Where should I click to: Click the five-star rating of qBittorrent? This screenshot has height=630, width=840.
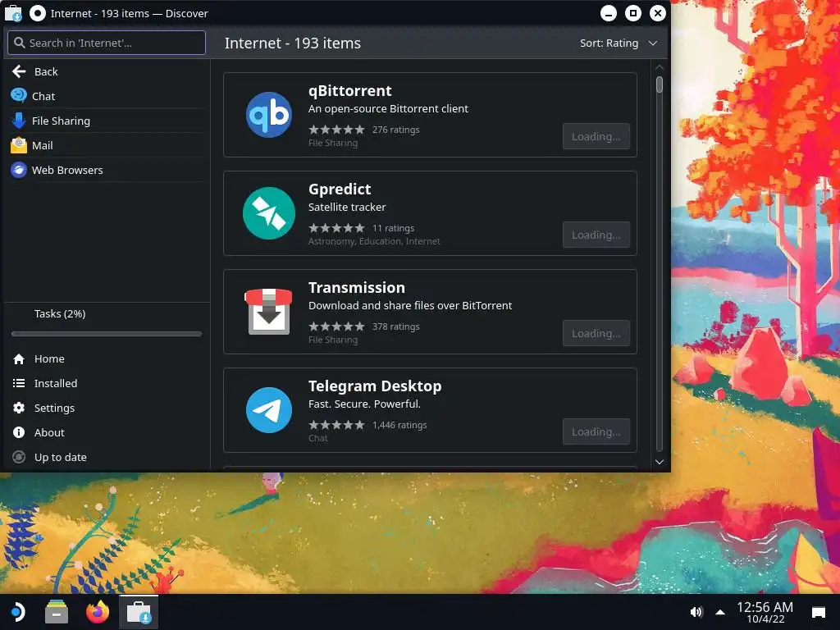tap(336, 130)
